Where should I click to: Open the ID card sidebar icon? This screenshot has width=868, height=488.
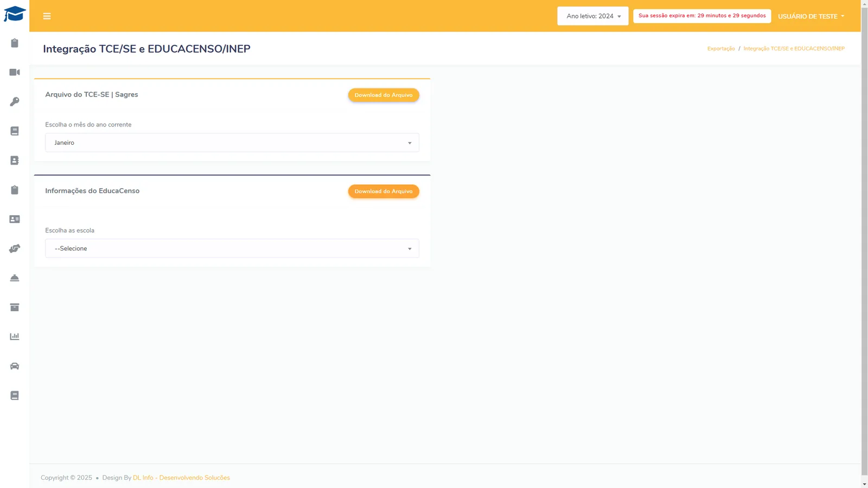tap(15, 219)
